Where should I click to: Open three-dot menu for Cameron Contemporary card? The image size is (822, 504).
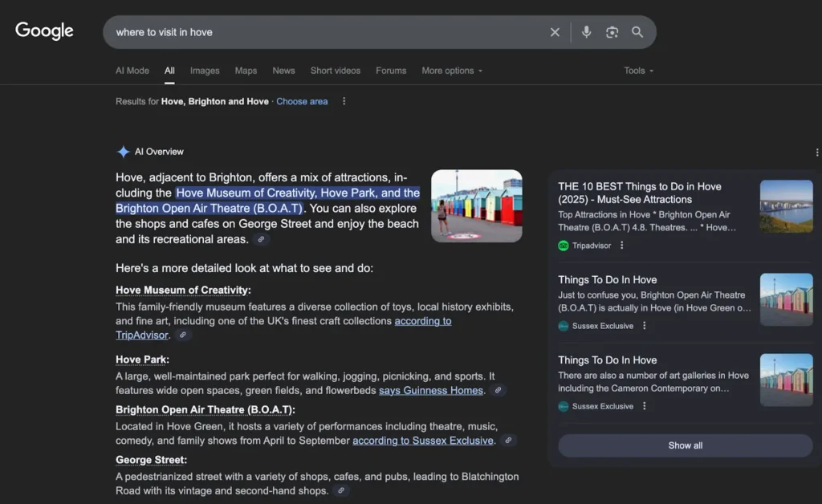tap(645, 406)
